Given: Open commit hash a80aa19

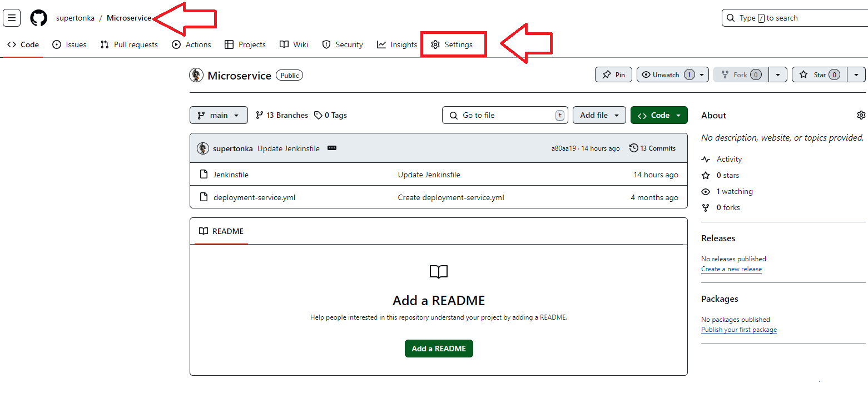Looking at the screenshot, I should click(x=564, y=148).
